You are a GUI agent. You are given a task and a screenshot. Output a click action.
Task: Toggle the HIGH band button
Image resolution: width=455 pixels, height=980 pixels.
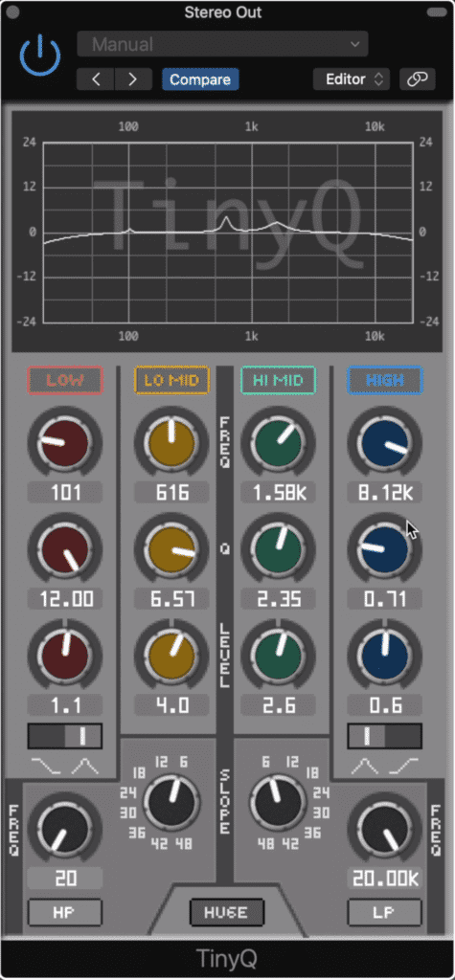click(385, 380)
